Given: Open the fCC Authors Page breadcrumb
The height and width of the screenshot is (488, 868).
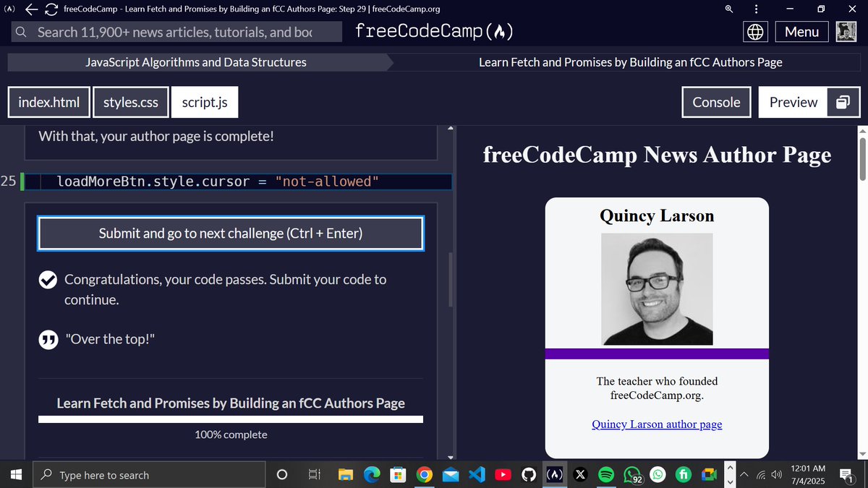Looking at the screenshot, I should point(631,63).
